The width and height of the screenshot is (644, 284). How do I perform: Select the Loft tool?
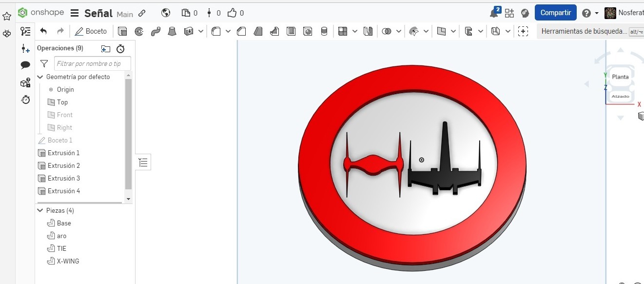(x=172, y=31)
